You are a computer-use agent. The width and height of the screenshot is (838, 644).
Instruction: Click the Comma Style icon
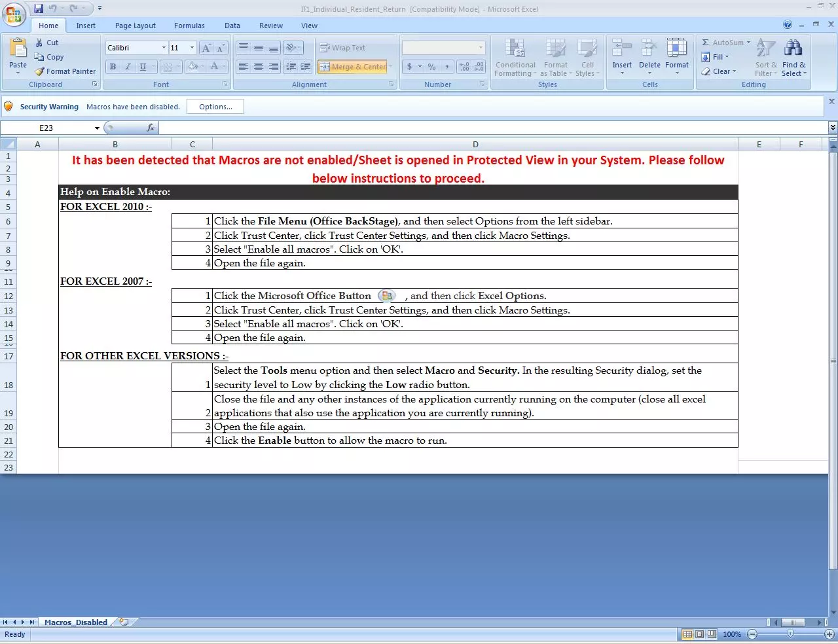[447, 67]
